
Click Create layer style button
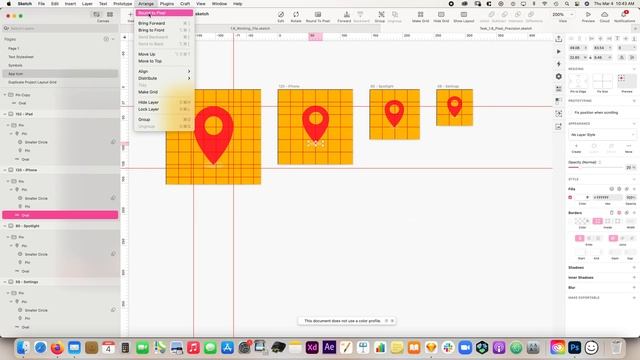tap(576, 148)
